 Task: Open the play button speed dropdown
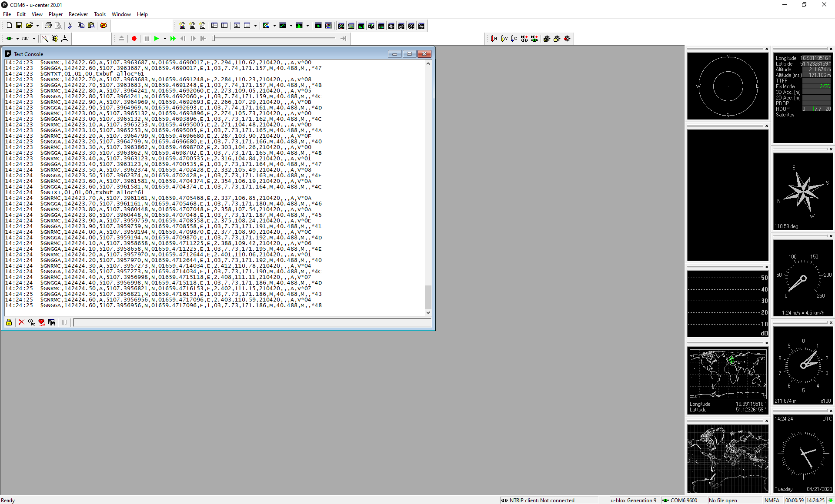(165, 39)
